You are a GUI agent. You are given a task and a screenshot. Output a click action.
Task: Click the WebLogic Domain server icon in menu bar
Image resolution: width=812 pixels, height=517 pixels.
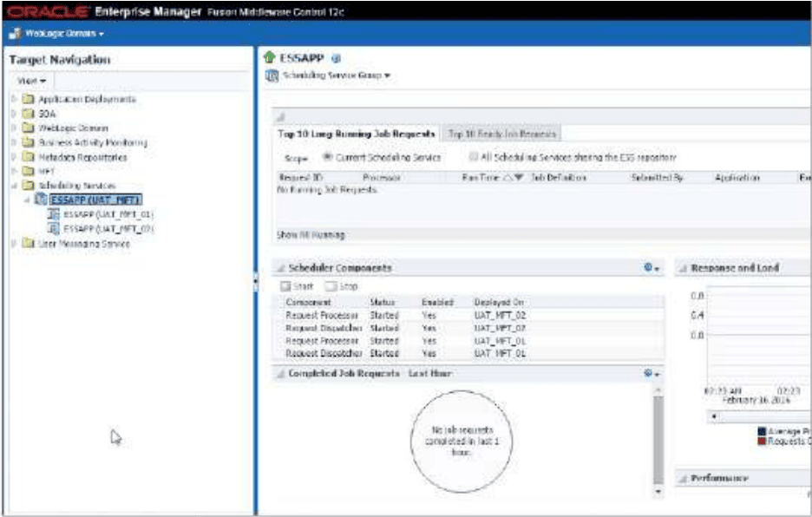point(15,34)
